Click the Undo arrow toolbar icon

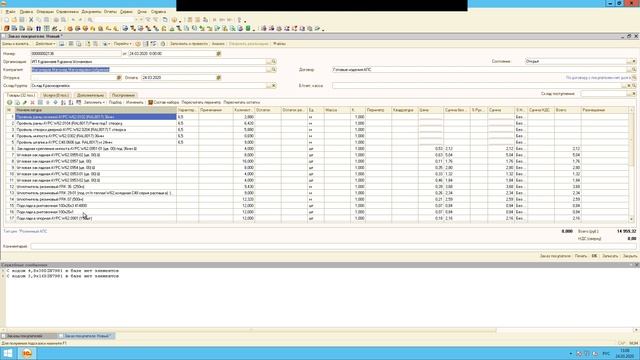pos(73,20)
